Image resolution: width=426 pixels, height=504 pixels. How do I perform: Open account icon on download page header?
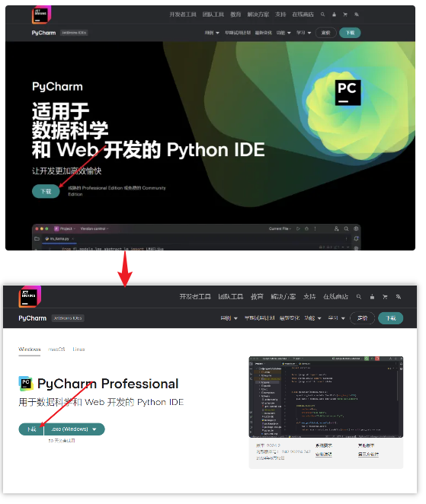372,297
